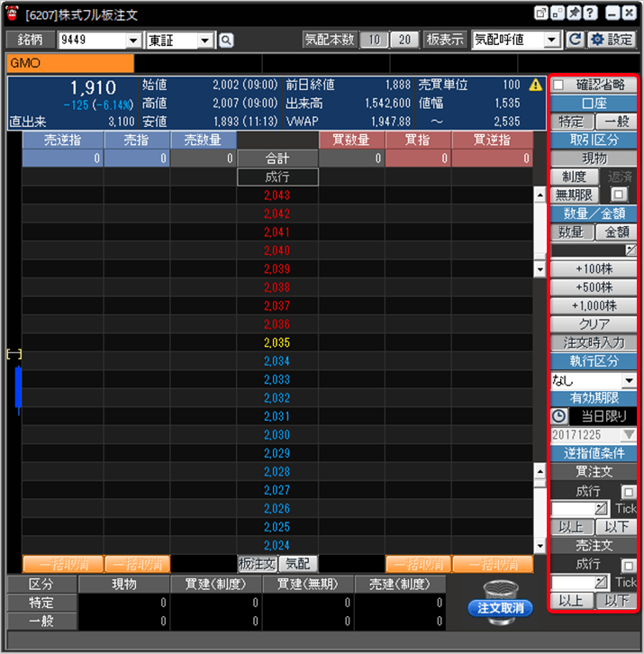
Task: Switch to the 気配 tab
Action: pyautogui.click(x=296, y=564)
